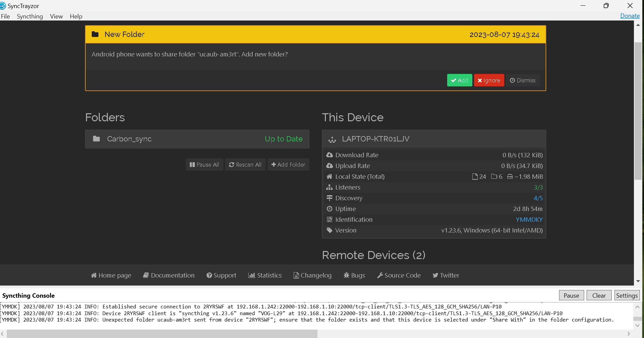Open the Bugs footer link
The image size is (644, 338).
(x=354, y=275)
